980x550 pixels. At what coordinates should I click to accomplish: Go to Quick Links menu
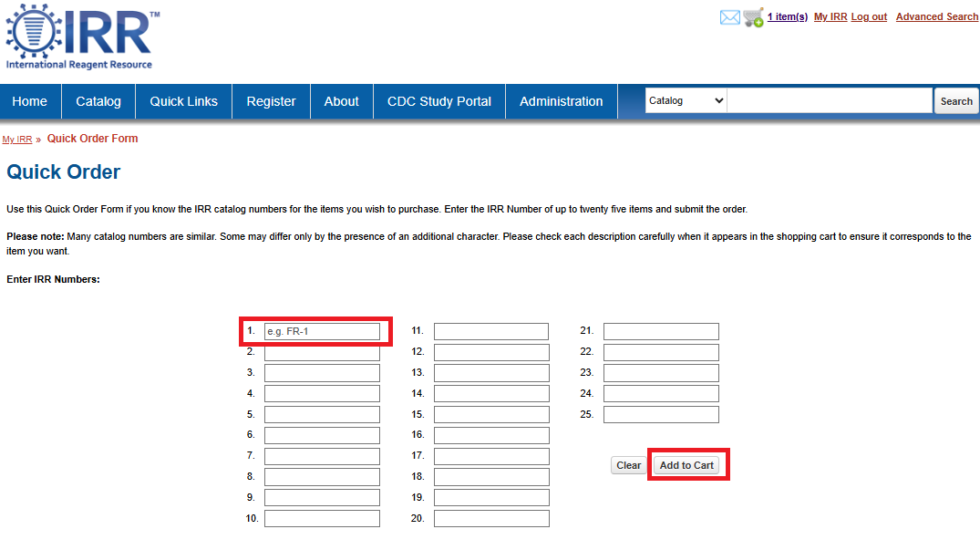184,101
